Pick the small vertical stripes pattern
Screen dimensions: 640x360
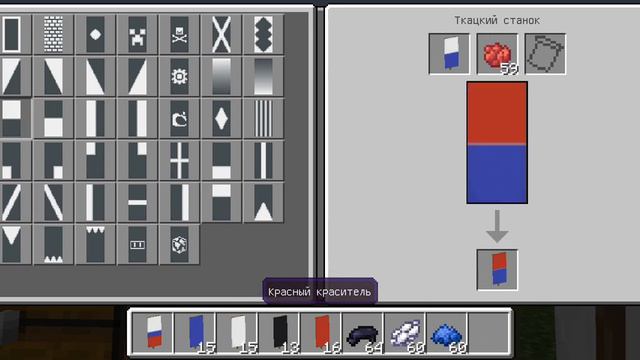[x=264, y=118]
